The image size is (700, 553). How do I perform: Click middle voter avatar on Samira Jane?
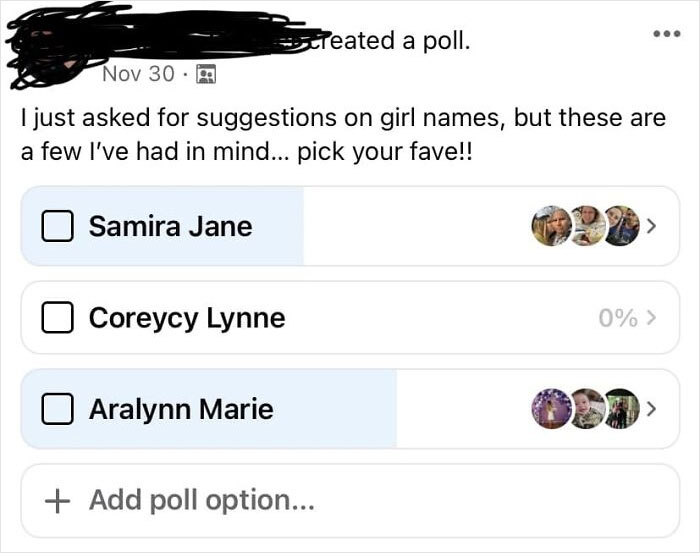click(x=586, y=227)
